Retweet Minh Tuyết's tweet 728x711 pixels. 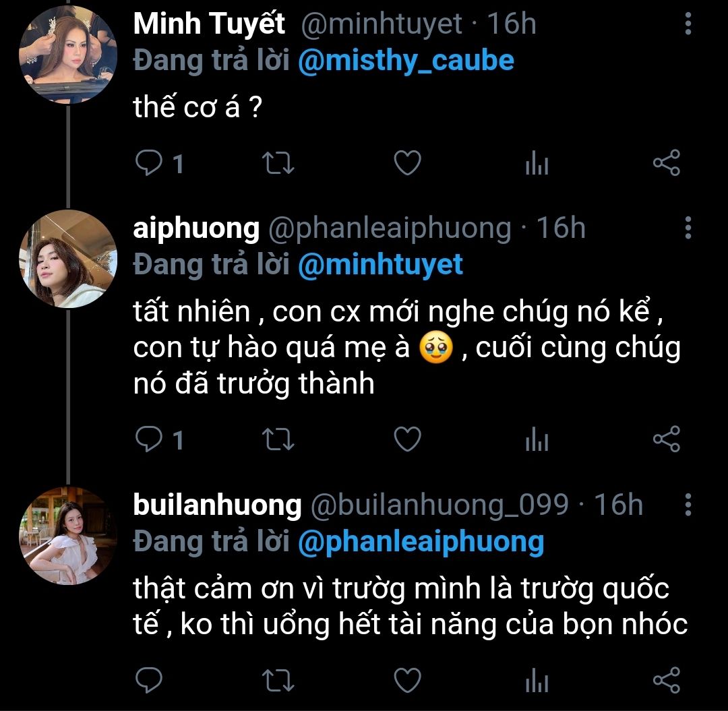(278, 164)
